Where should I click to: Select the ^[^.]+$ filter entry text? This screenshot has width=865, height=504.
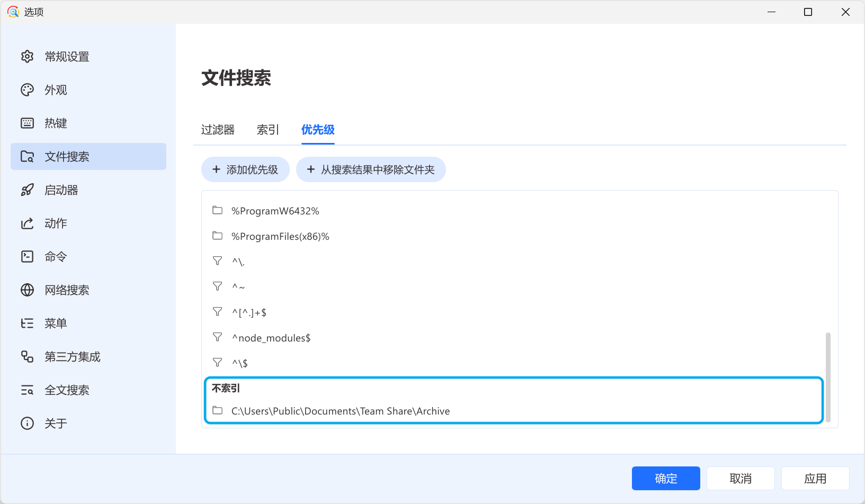point(249,312)
